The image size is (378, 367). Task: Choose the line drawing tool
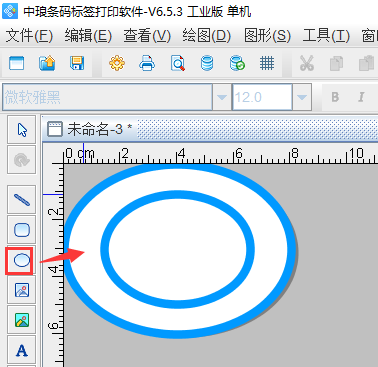tap(22, 200)
